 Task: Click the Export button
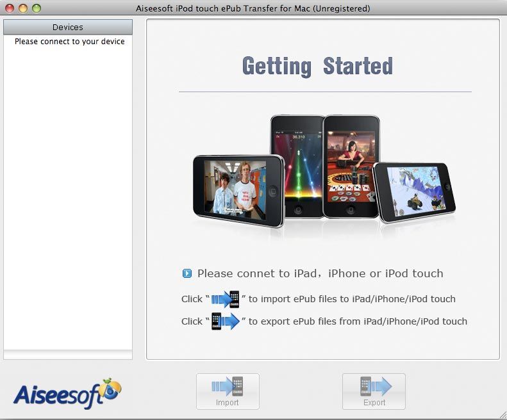coord(374,391)
